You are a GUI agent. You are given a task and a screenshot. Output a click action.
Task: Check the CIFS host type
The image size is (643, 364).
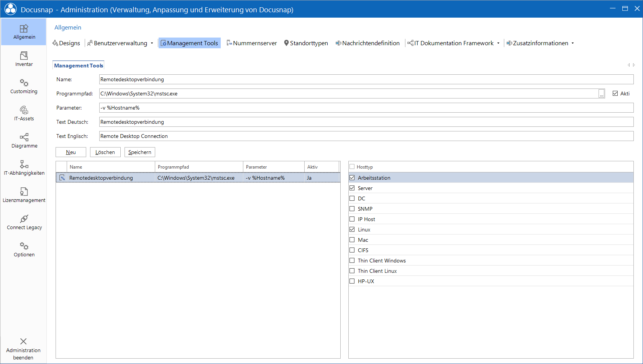[x=352, y=250]
